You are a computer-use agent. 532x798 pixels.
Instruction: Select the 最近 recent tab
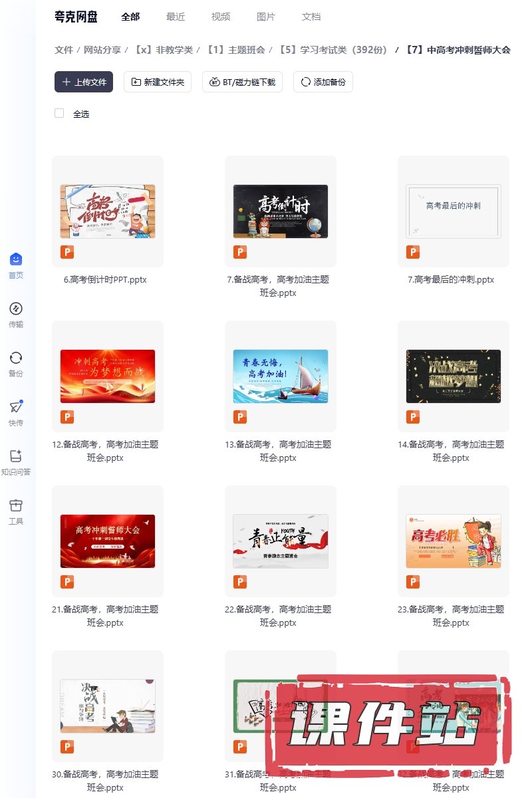pos(176,17)
